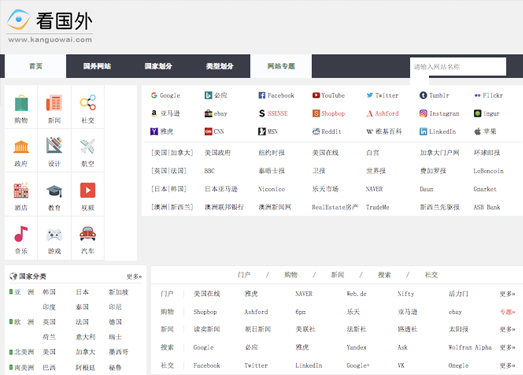
Task: Open the graduation cap education icon
Action: [54, 191]
